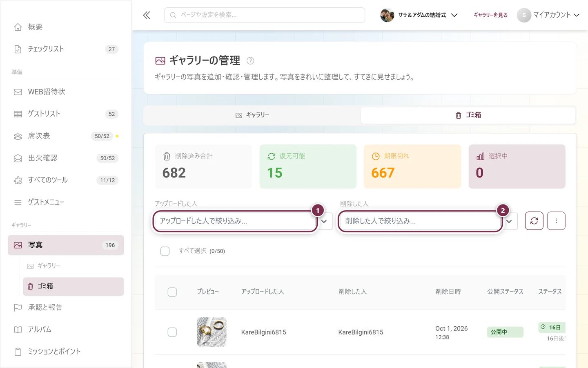Click the refresh icon button
Screen dimensions: 588x368
tap(534, 221)
